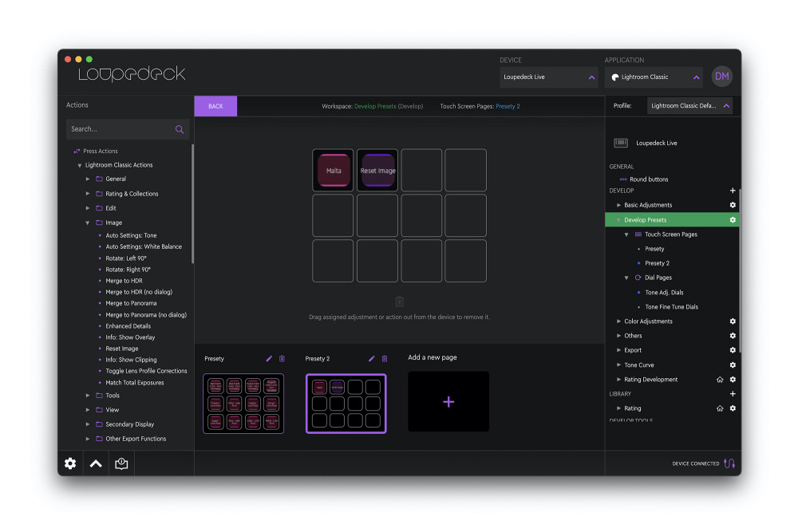The height and width of the screenshot is (532, 798).
Task: Click the Actions panel scrollbar
Action: click(192, 203)
